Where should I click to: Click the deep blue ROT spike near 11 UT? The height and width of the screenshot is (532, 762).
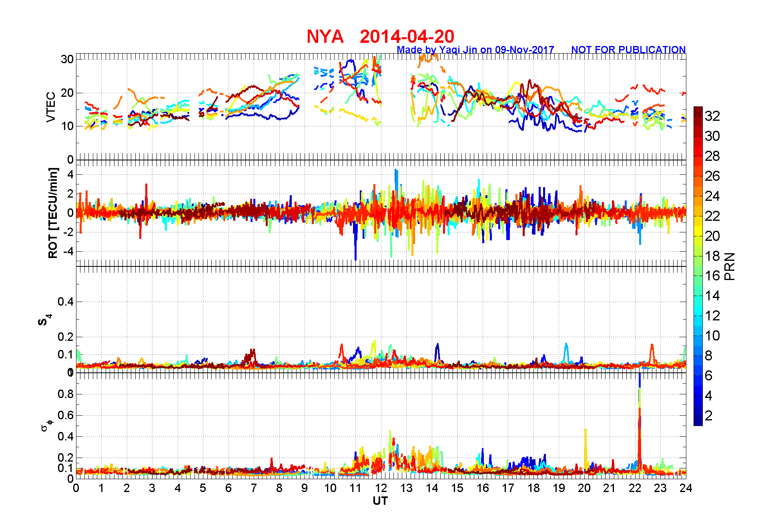(x=355, y=240)
